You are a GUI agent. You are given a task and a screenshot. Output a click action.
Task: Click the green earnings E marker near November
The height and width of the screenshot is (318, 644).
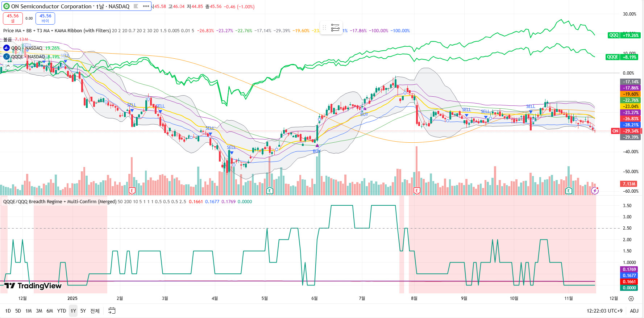coord(569,191)
